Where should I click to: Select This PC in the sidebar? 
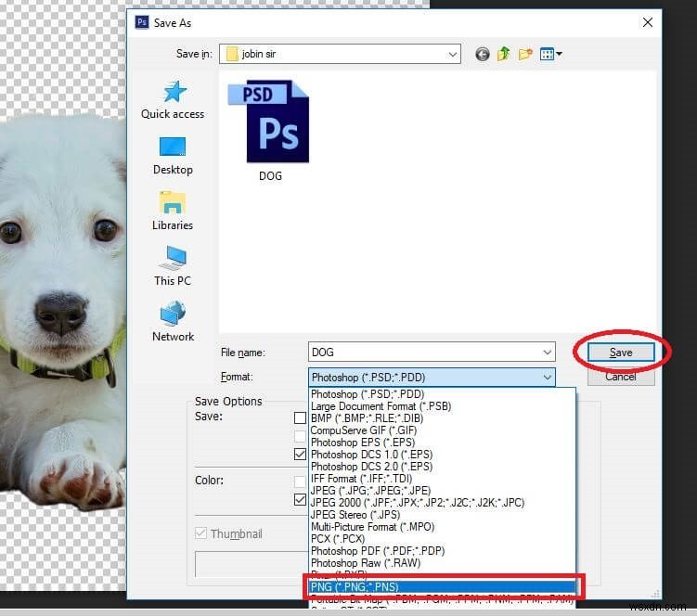pos(173,266)
